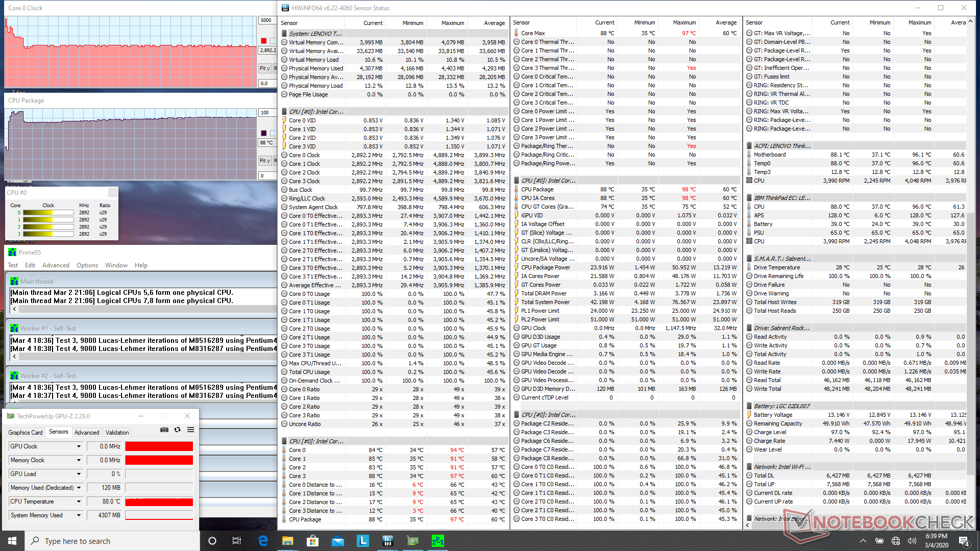Click the Prime95 taskbar icon
This screenshot has width=980, height=551.
(437, 541)
